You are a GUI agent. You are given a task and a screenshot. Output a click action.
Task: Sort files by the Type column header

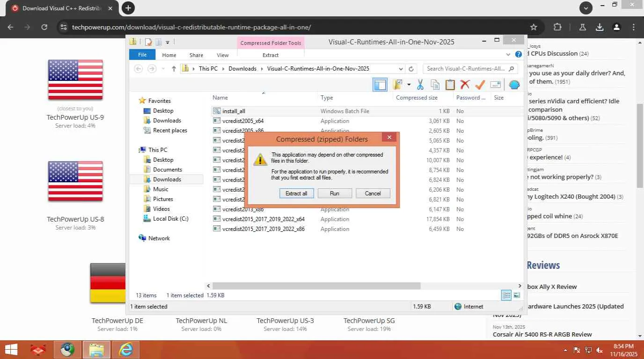click(x=355, y=98)
